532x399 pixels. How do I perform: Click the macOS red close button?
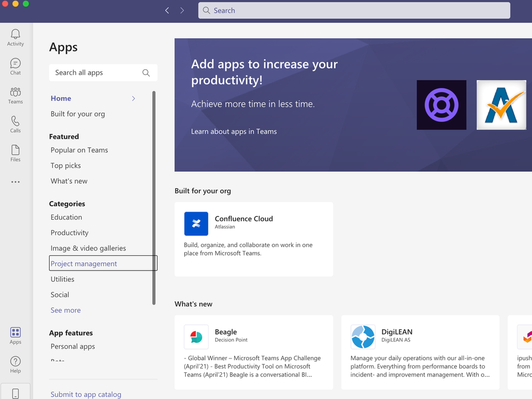(5, 3)
